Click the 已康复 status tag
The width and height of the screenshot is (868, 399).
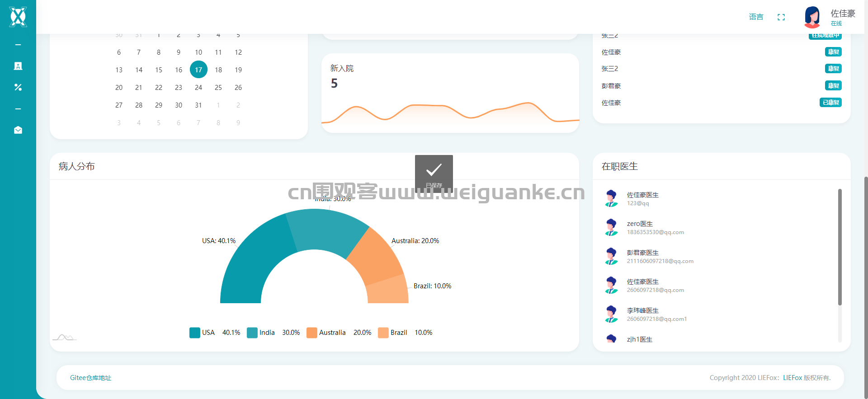[x=830, y=103]
